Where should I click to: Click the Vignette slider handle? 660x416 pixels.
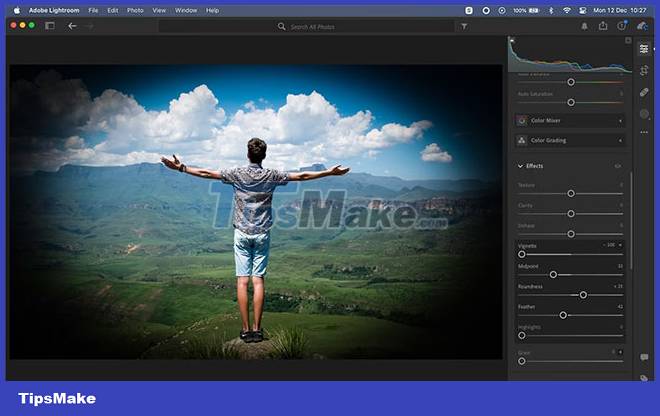click(522, 254)
